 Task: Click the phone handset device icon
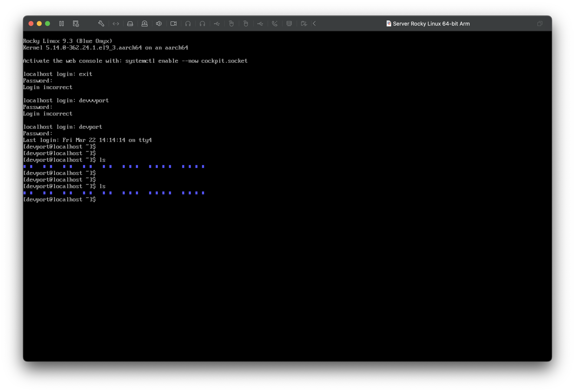(275, 24)
